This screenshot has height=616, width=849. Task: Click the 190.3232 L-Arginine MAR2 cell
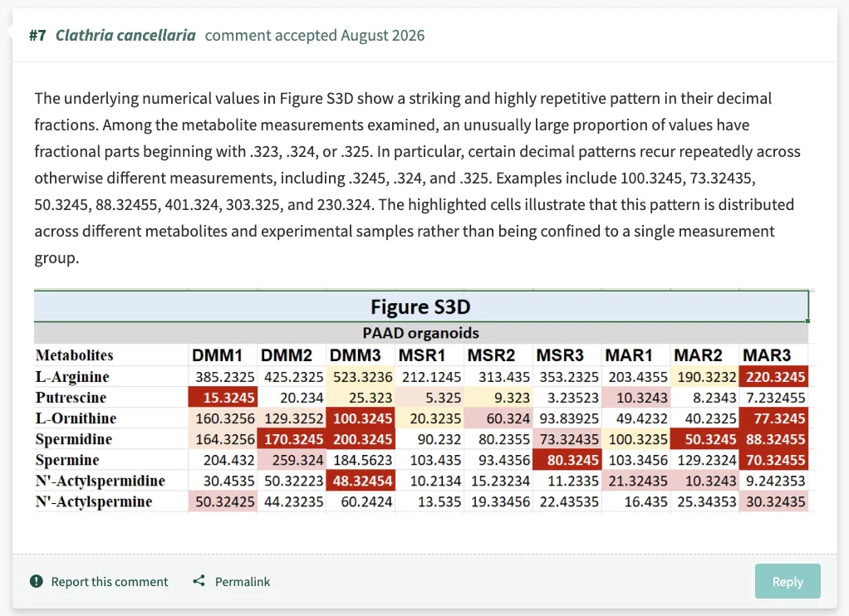tap(704, 377)
